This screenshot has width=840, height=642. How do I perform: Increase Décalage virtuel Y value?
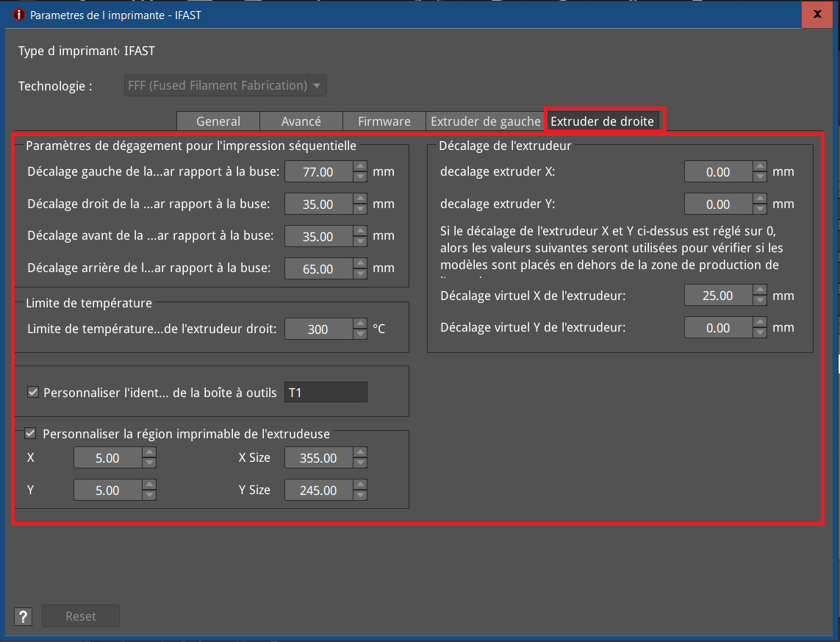click(x=760, y=322)
